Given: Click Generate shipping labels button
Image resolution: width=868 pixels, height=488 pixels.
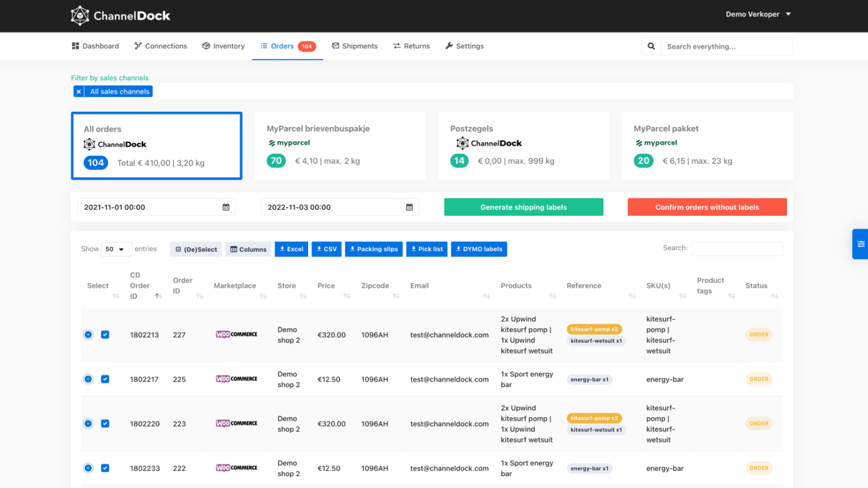Looking at the screenshot, I should click(524, 207).
